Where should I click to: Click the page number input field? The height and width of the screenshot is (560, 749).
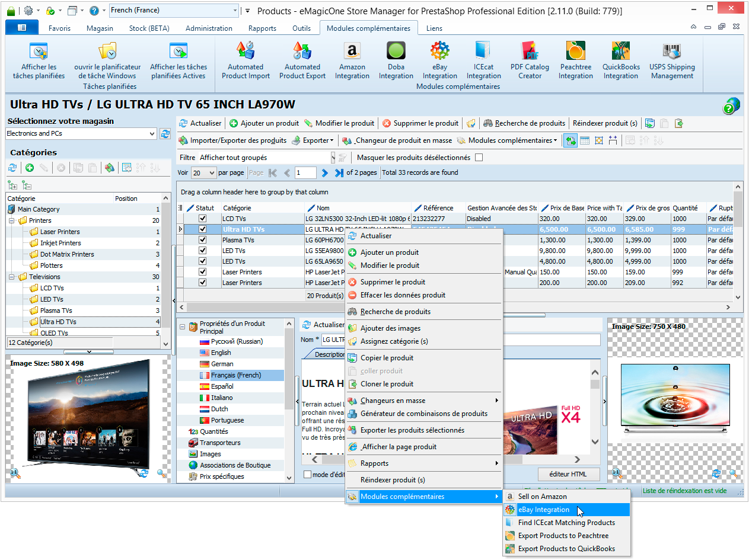305,173
